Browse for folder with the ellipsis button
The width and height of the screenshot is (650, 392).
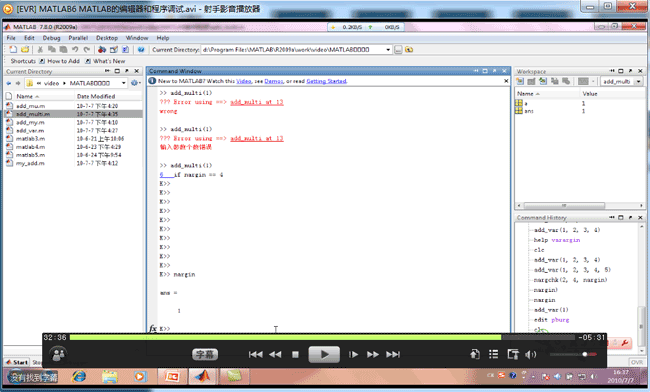pyautogui.click(x=398, y=50)
